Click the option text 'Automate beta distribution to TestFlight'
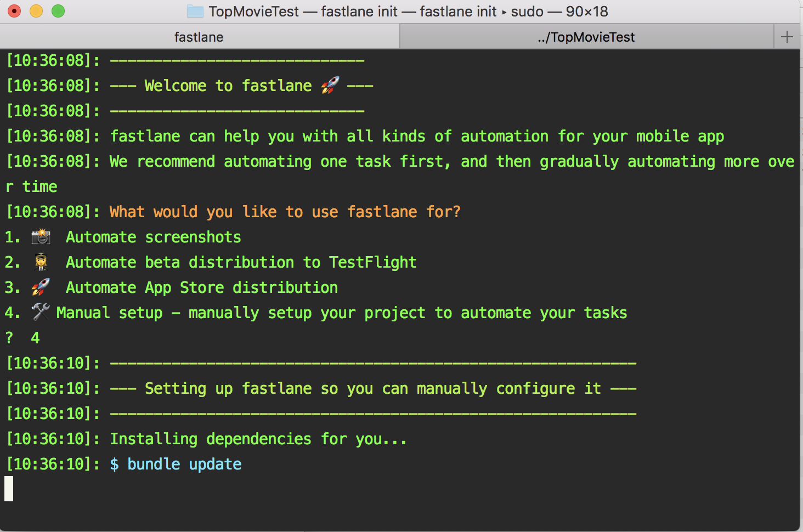This screenshot has height=532, width=803. (x=241, y=262)
